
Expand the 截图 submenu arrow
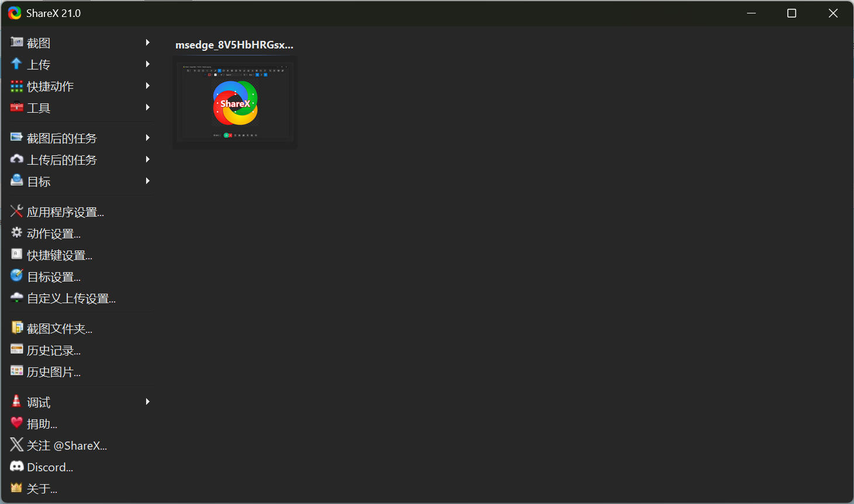[148, 43]
